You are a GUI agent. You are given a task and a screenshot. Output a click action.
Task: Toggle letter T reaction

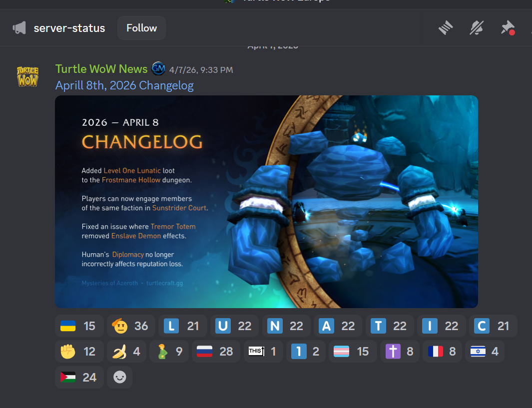point(390,326)
